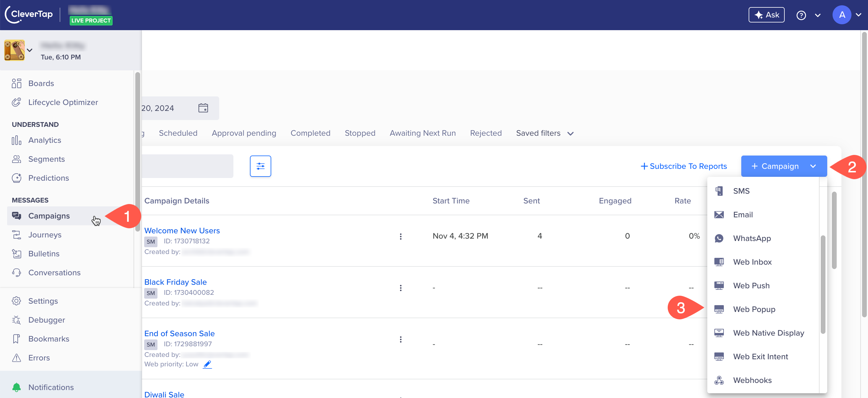Click the Boards icon in sidebar
The image size is (868, 398).
(x=17, y=83)
